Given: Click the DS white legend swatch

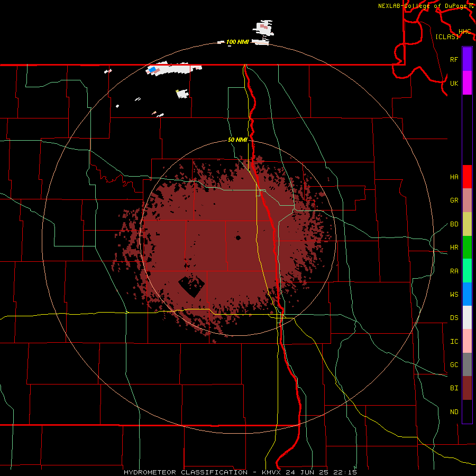Looking at the screenshot, I should point(467,317).
